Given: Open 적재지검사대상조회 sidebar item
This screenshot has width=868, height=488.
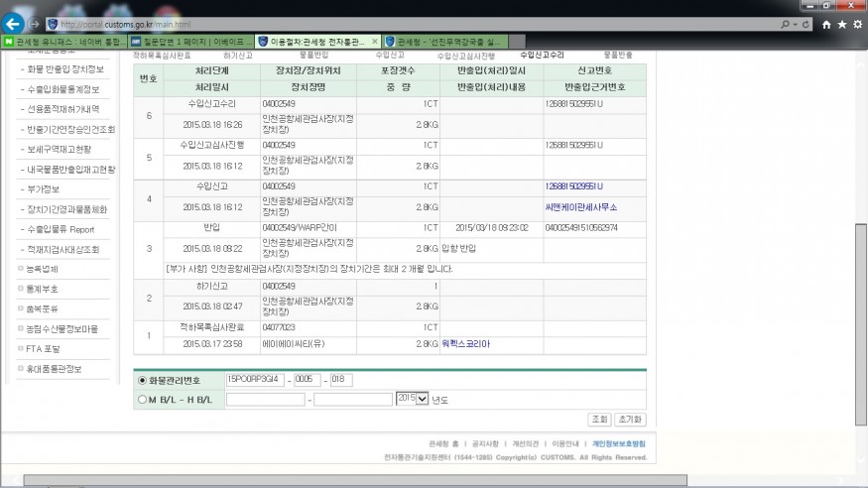Looking at the screenshot, I should [63, 250].
